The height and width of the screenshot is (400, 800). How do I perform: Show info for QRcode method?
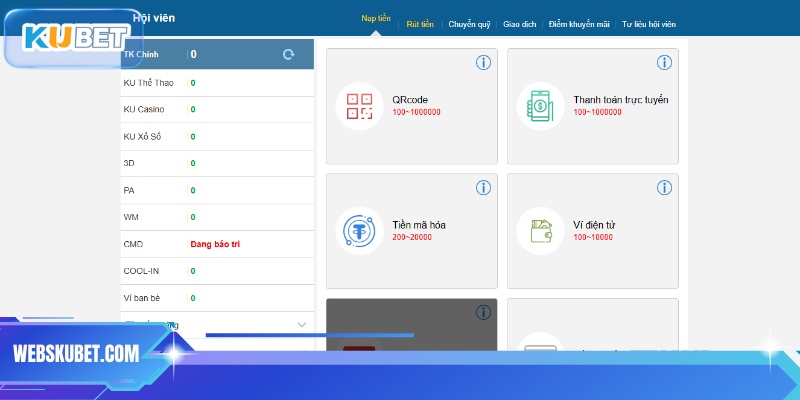483,63
